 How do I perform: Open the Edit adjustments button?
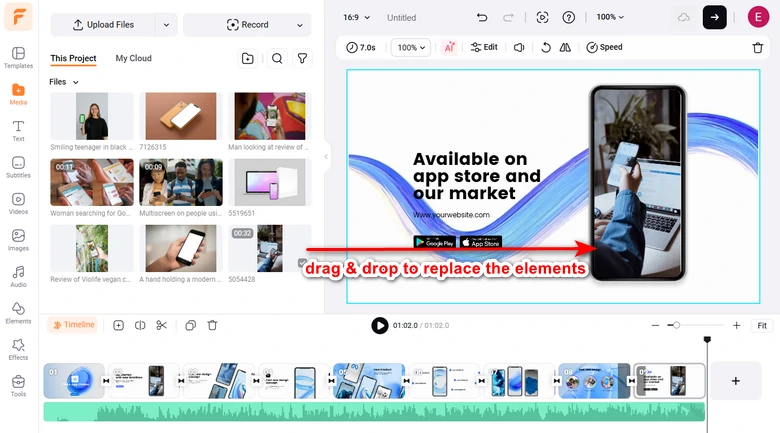click(x=484, y=47)
